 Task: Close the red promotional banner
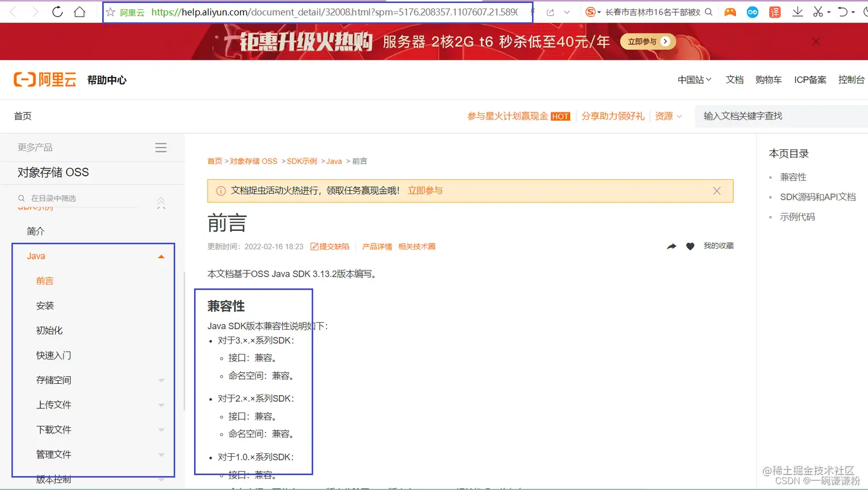click(x=816, y=41)
